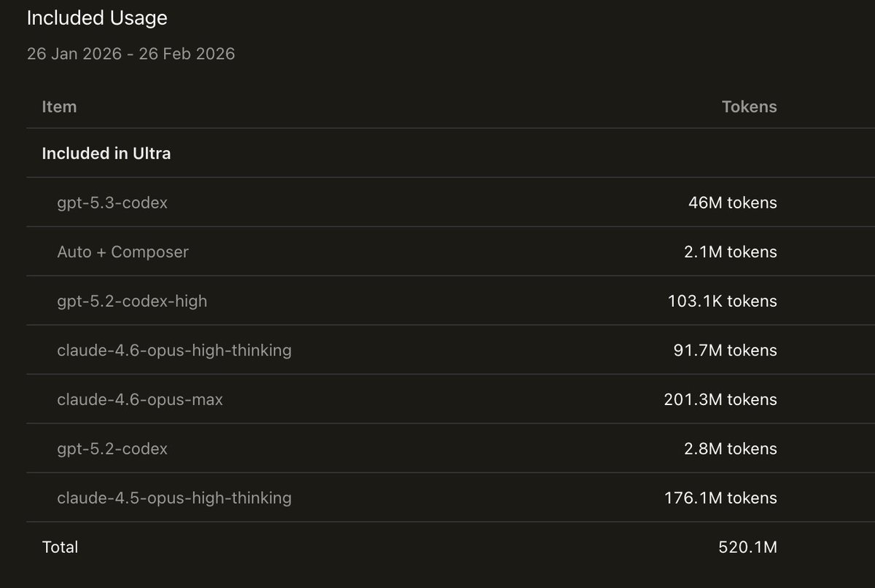Select the date range 26 Jan 2026 - 26 Feb 2026
875x588 pixels.
(131, 54)
